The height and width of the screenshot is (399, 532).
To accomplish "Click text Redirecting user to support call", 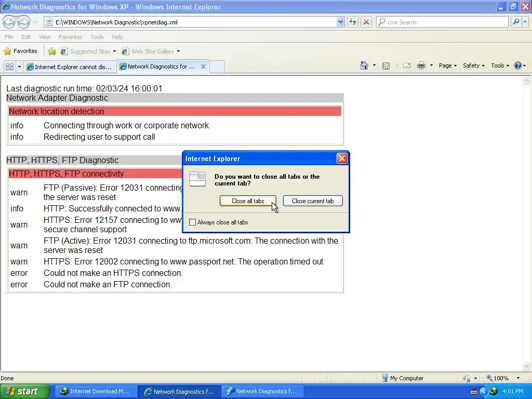I will (x=99, y=137).
